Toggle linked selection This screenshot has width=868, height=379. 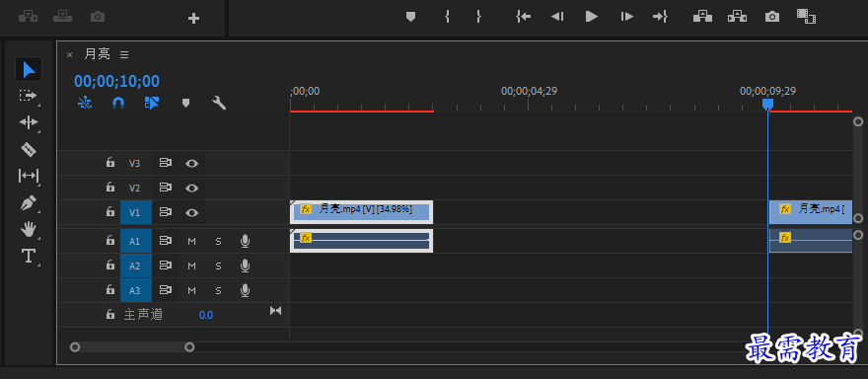tap(152, 103)
